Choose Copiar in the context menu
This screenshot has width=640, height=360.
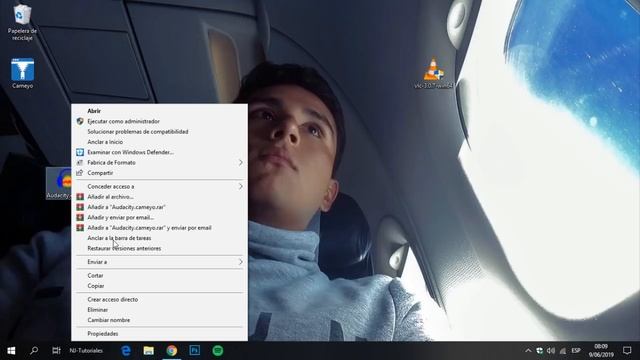tap(159, 286)
